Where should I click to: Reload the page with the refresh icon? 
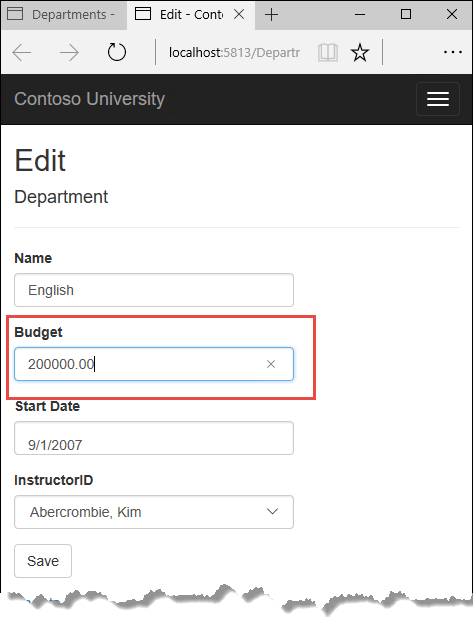tap(117, 52)
